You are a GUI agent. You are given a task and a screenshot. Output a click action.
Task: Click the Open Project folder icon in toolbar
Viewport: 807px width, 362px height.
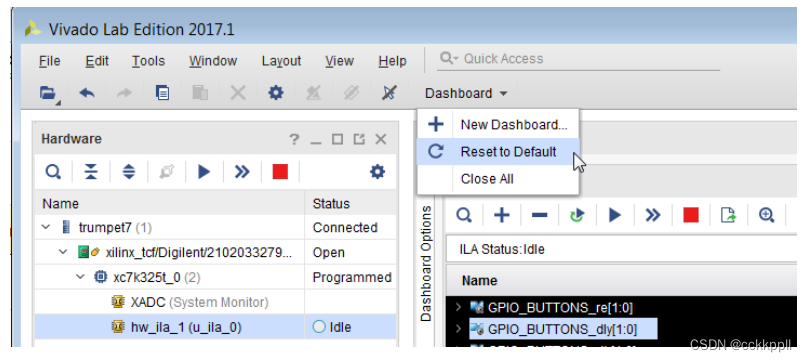[x=48, y=93]
